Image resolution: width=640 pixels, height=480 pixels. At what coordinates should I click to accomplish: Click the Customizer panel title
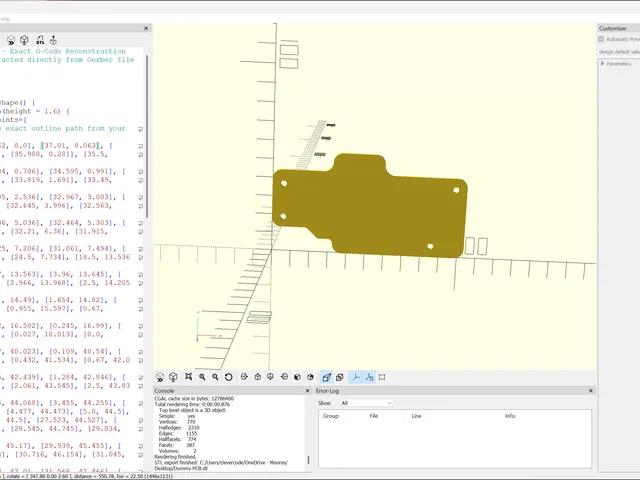pyautogui.click(x=613, y=28)
